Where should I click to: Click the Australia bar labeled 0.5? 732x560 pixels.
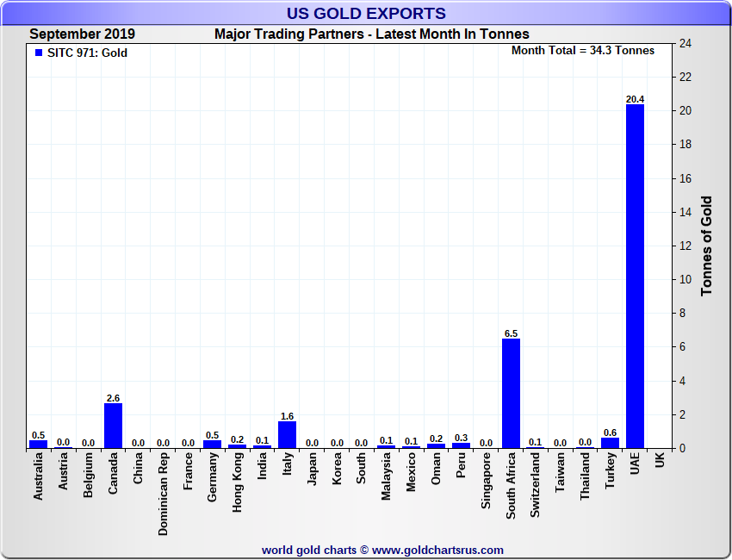point(38,445)
